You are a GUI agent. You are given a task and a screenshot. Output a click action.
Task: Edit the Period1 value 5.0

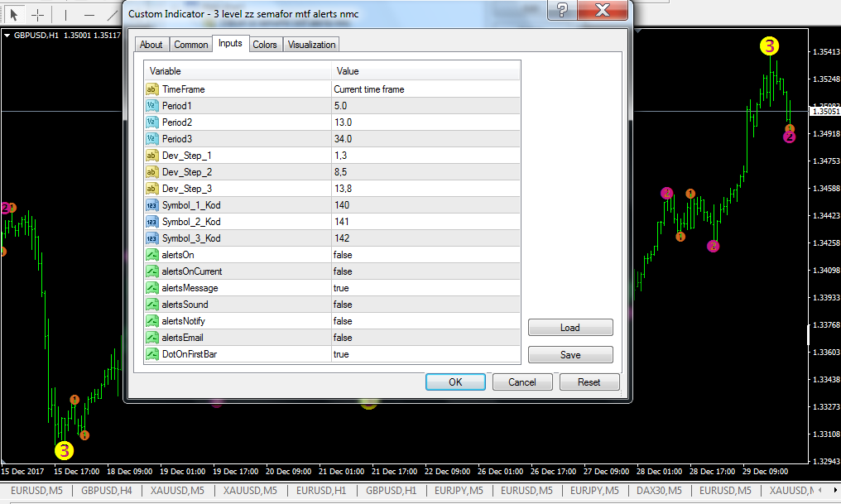(x=425, y=106)
